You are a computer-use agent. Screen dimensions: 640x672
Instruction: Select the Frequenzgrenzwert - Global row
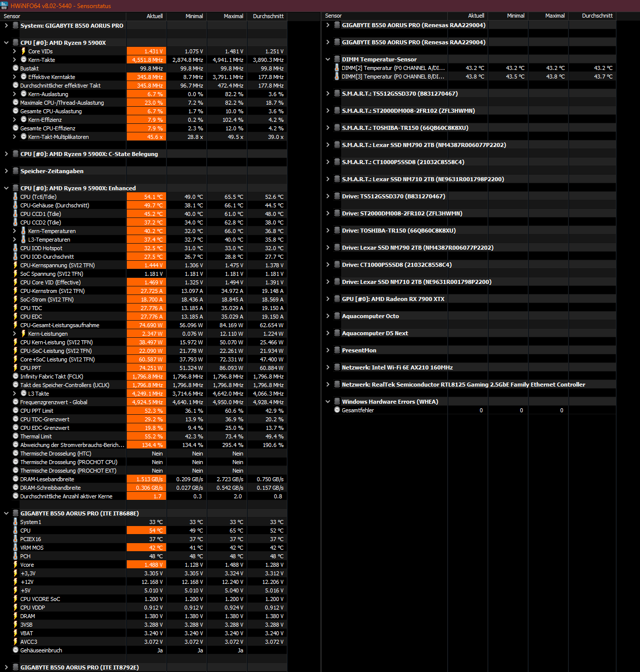pyautogui.click(x=144, y=402)
